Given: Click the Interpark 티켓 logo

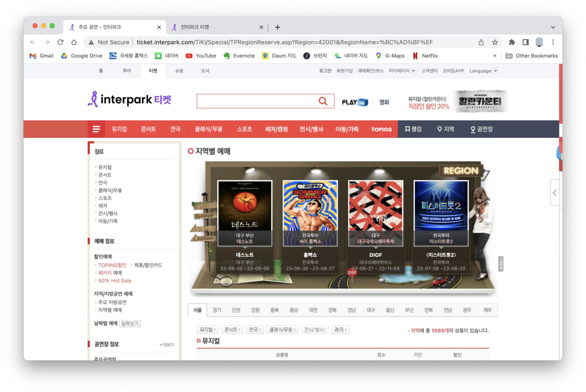Looking at the screenshot, I should point(129,100).
